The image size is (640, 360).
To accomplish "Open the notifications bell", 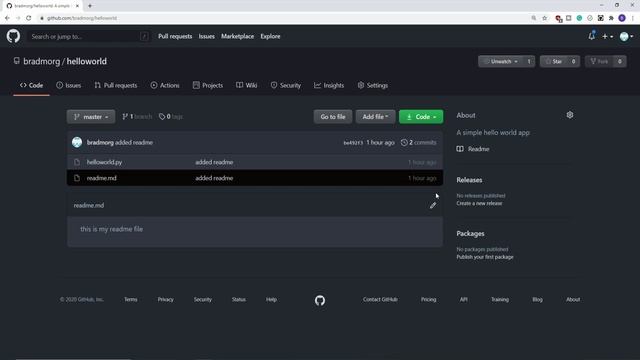I will [x=591, y=36].
